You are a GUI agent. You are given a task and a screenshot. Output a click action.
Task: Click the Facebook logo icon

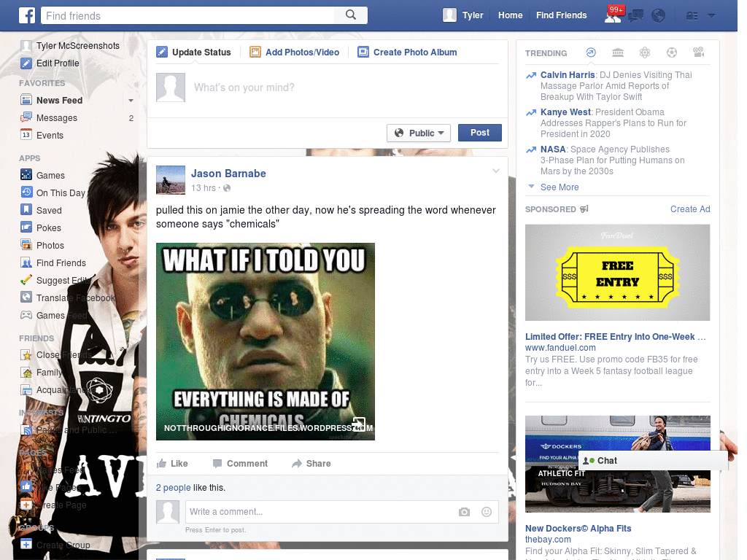[x=27, y=15]
